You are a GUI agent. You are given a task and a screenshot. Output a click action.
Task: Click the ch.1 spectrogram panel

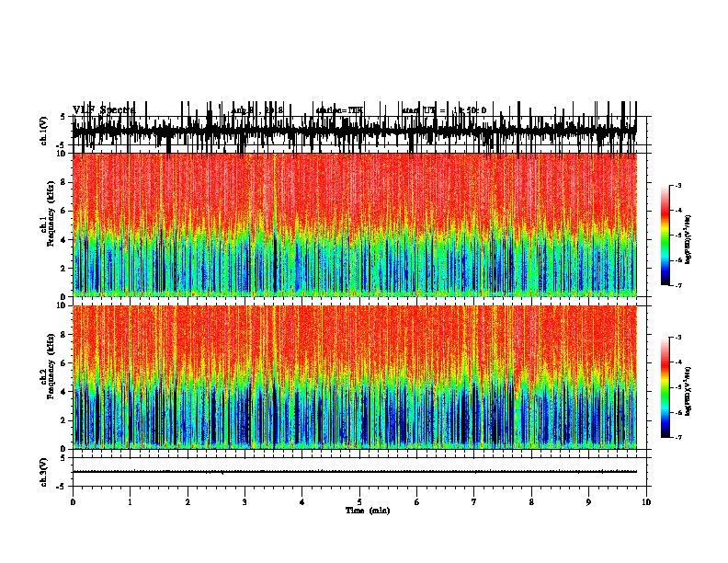(354, 224)
